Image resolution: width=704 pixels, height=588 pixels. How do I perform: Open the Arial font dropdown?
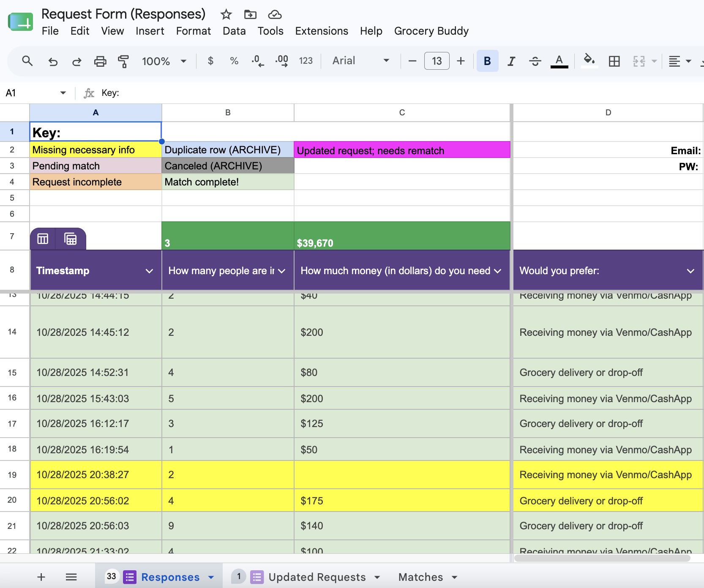pos(360,61)
